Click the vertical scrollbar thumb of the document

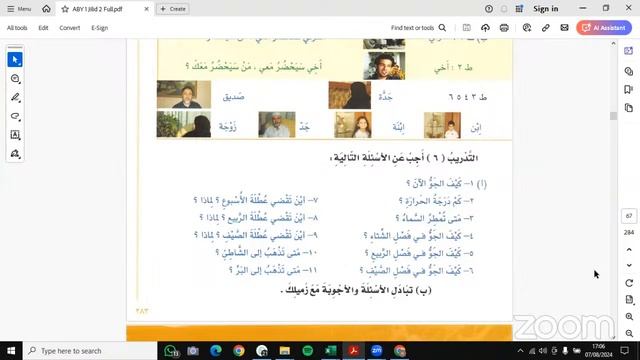(x=613, y=116)
